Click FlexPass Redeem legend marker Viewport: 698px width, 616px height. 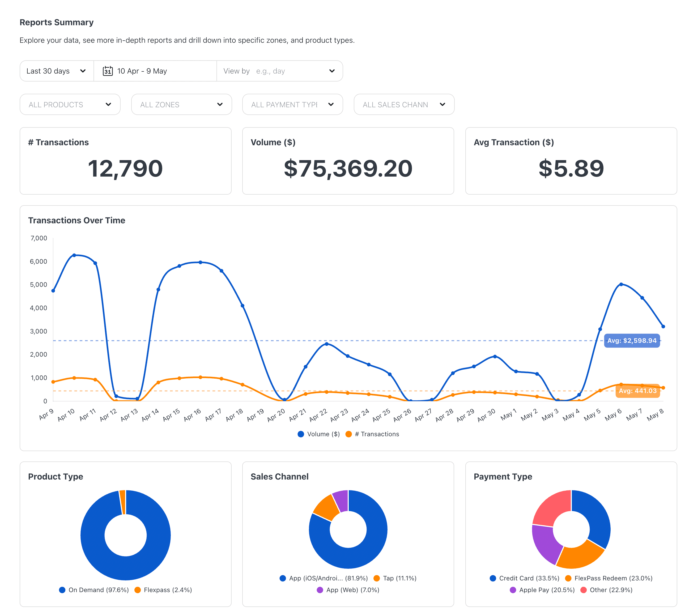[x=568, y=578]
